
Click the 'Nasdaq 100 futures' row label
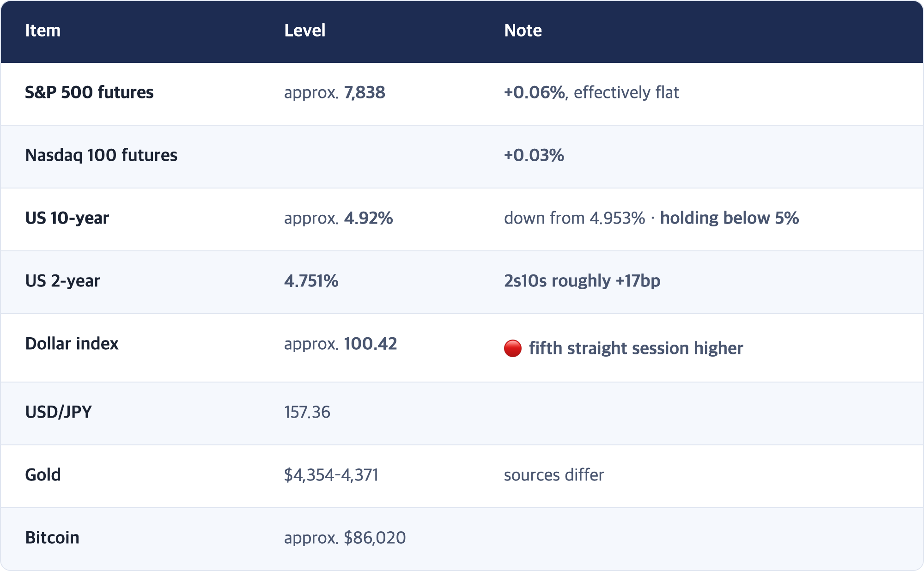pos(101,155)
